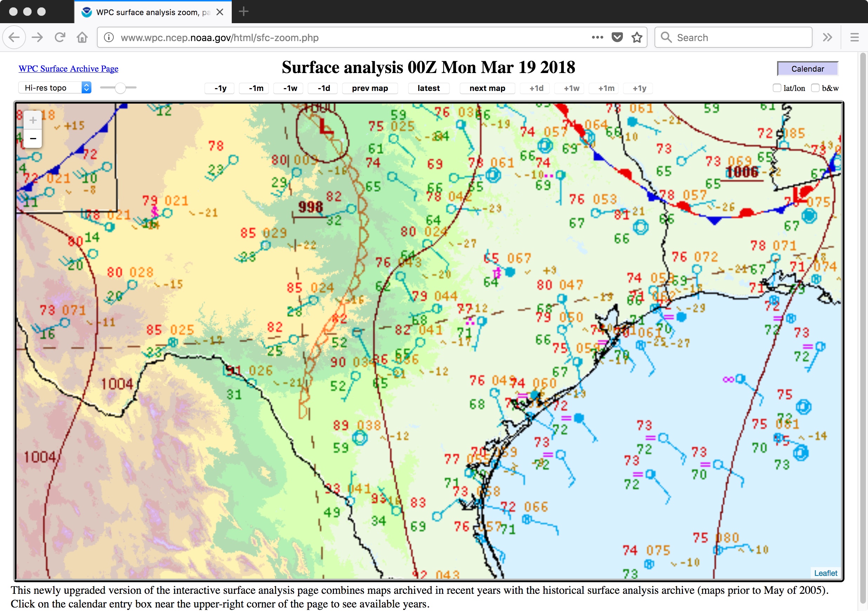
Task: Open the Hi-res topo dropdown
Action: point(55,88)
